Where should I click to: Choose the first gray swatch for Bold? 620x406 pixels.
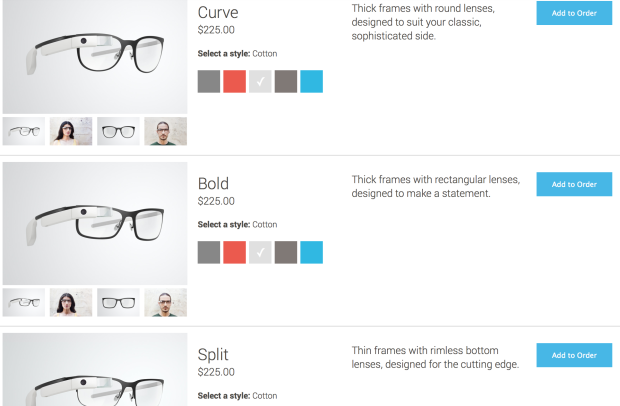click(x=209, y=252)
